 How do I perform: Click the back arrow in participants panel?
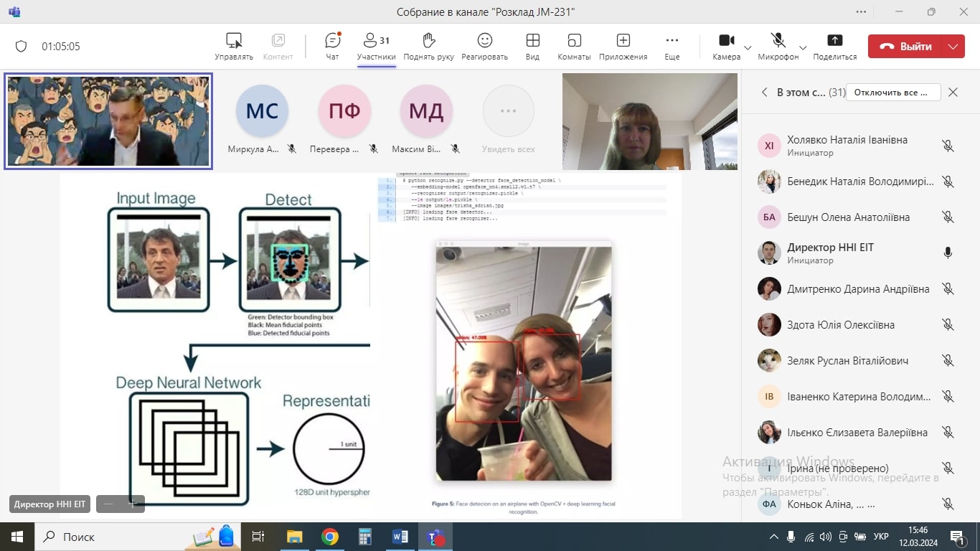(764, 92)
